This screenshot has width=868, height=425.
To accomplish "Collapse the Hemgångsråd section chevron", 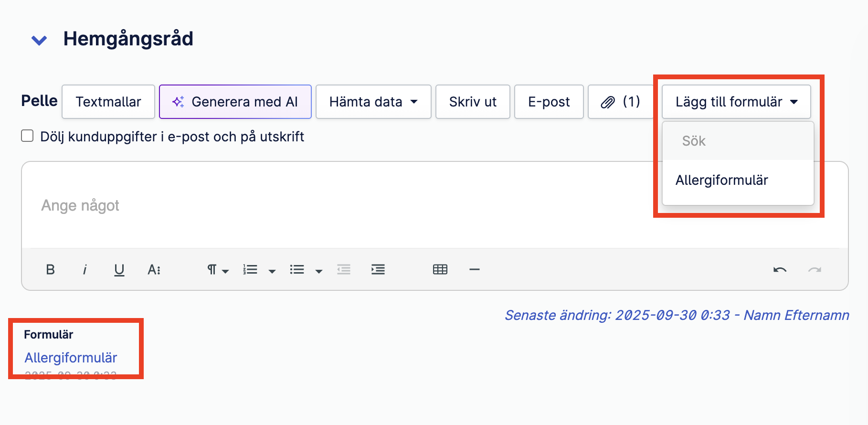I will (39, 41).
